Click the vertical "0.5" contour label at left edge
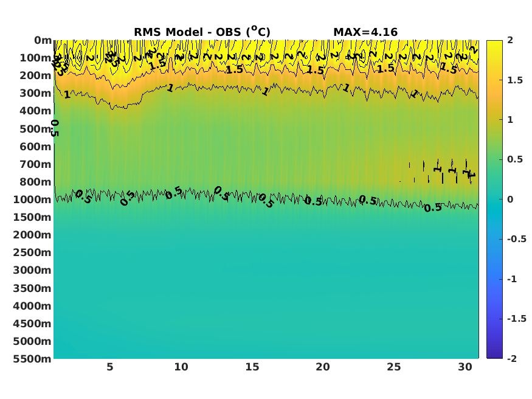532x399 pixels. click(x=55, y=128)
